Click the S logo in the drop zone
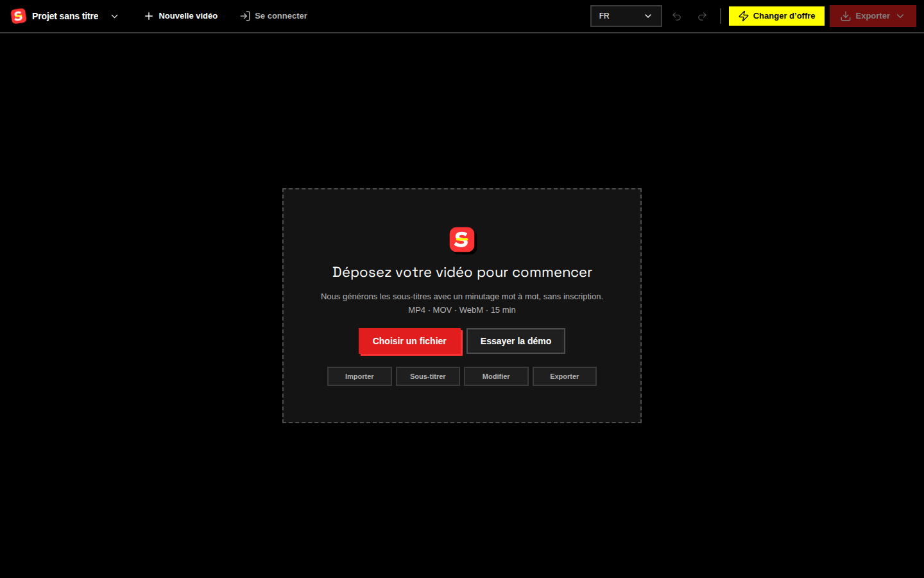Viewport: 924px width, 578px height. 462,240
